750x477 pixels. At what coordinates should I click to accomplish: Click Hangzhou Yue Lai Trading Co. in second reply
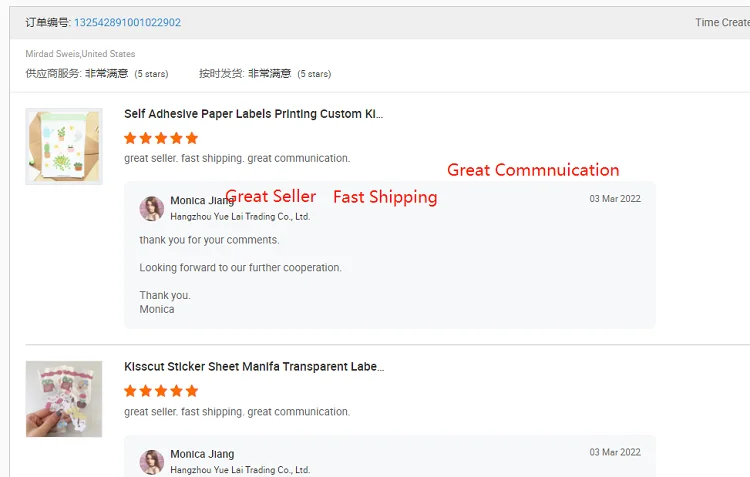point(240,469)
